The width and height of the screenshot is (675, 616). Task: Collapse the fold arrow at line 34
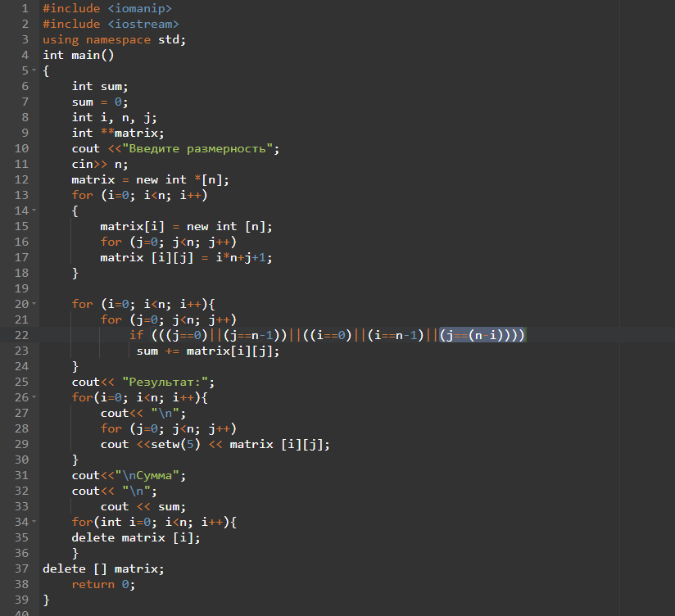click(x=34, y=522)
